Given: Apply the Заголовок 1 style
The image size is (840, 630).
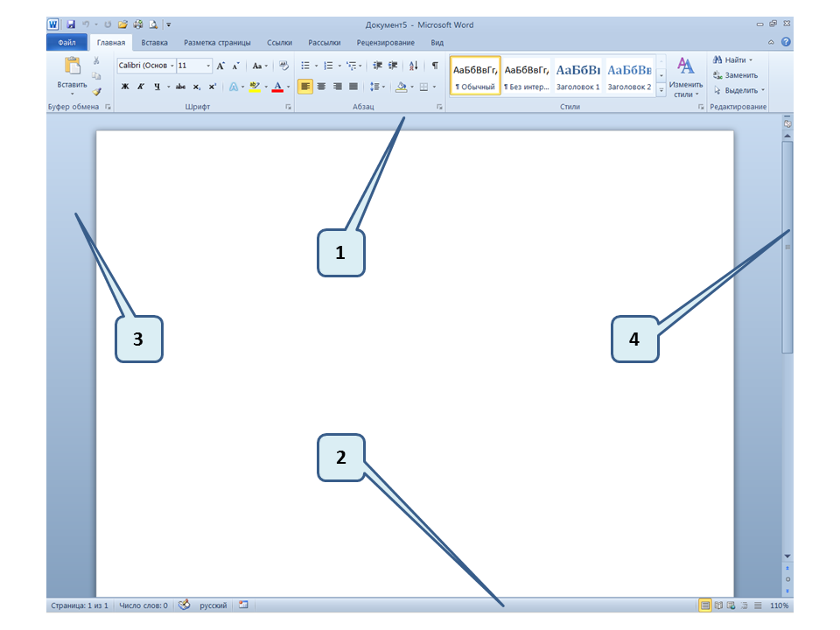Looking at the screenshot, I should (x=578, y=76).
